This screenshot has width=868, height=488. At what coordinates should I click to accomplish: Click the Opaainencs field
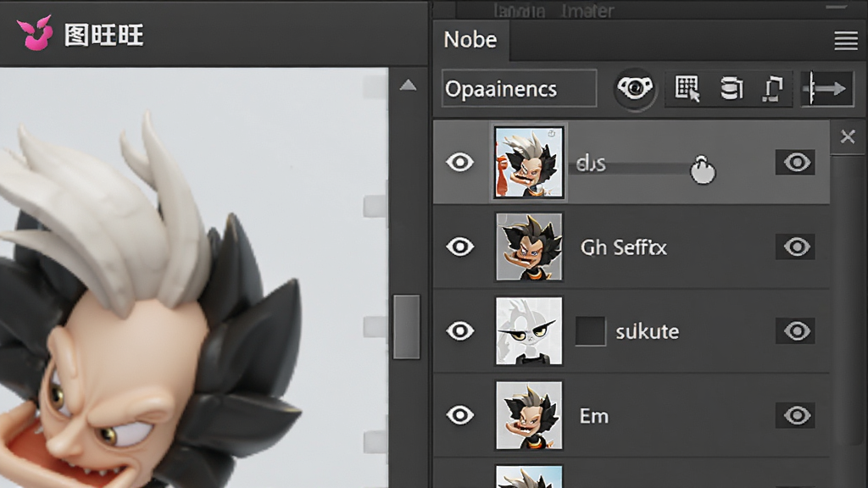coord(520,88)
